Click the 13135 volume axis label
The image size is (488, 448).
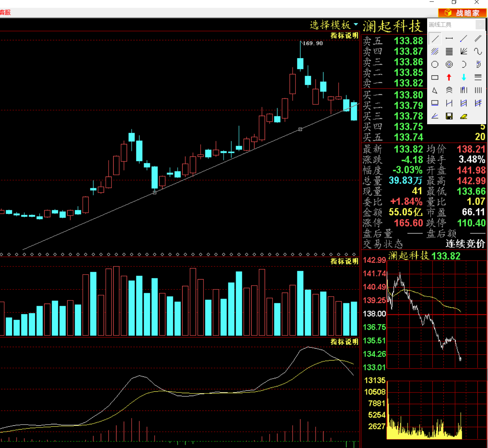(x=375, y=380)
